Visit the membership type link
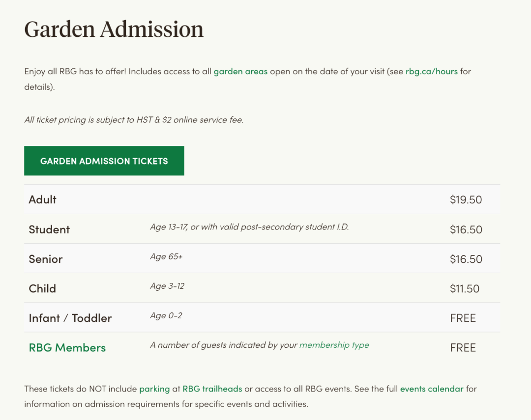The image size is (531, 420). pos(334,345)
